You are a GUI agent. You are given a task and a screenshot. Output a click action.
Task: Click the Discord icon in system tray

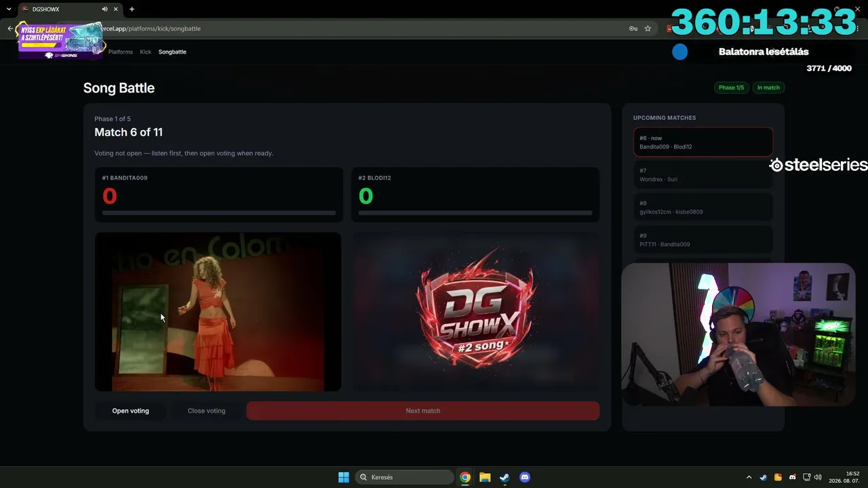coord(793,477)
